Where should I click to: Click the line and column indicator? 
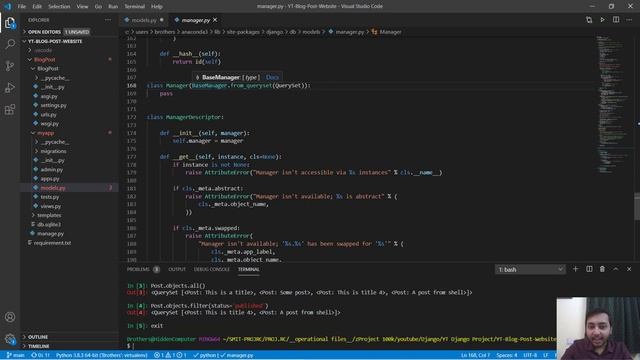click(475, 355)
